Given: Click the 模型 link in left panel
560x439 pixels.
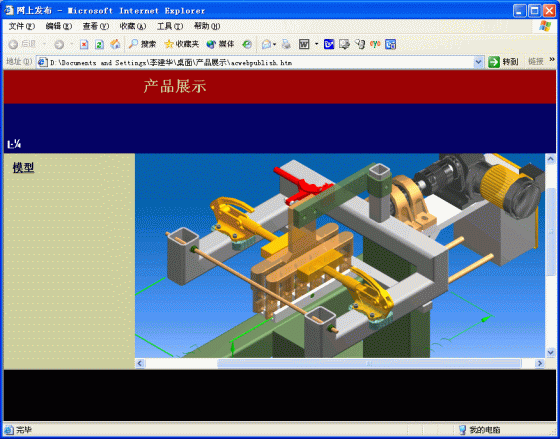Looking at the screenshot, I should pyautogui.click(x=24, y=168).
